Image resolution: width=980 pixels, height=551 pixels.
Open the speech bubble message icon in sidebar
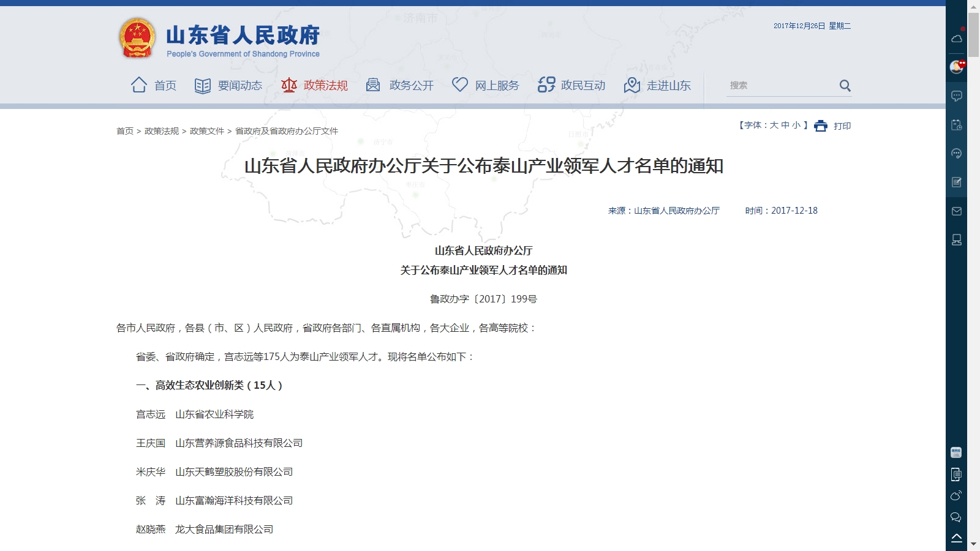pyautogui.click(x=956, y=96)
